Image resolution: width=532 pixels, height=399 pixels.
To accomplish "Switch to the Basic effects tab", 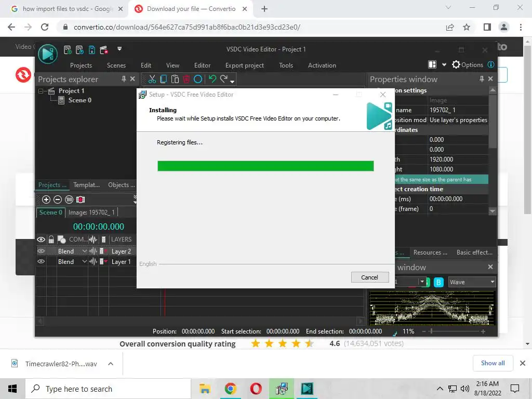I will click(474, 252).
